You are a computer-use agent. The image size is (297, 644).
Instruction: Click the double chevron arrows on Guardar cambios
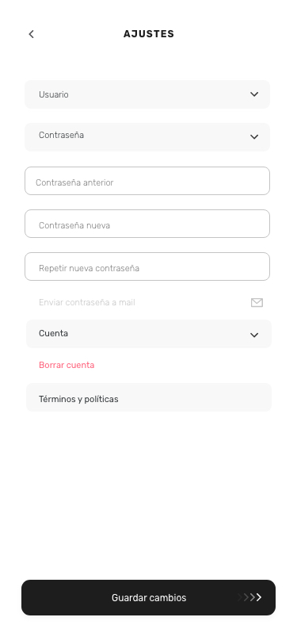click(249, 597)
